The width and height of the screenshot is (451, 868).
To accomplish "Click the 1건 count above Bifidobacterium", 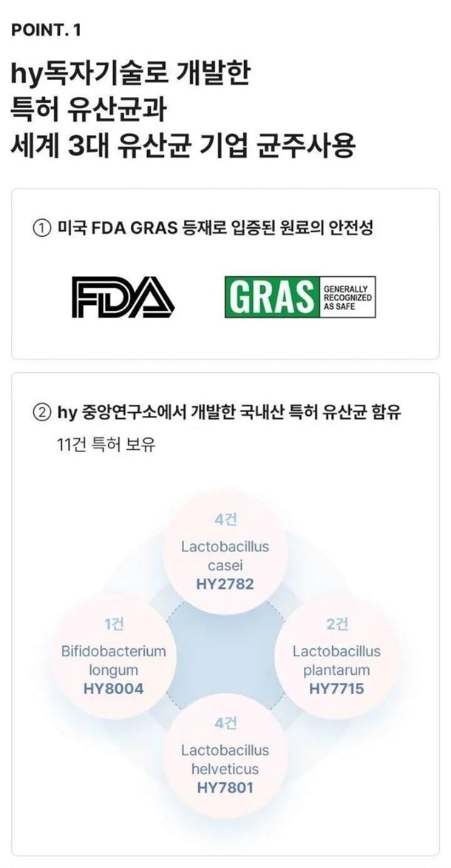I will 113,625.
